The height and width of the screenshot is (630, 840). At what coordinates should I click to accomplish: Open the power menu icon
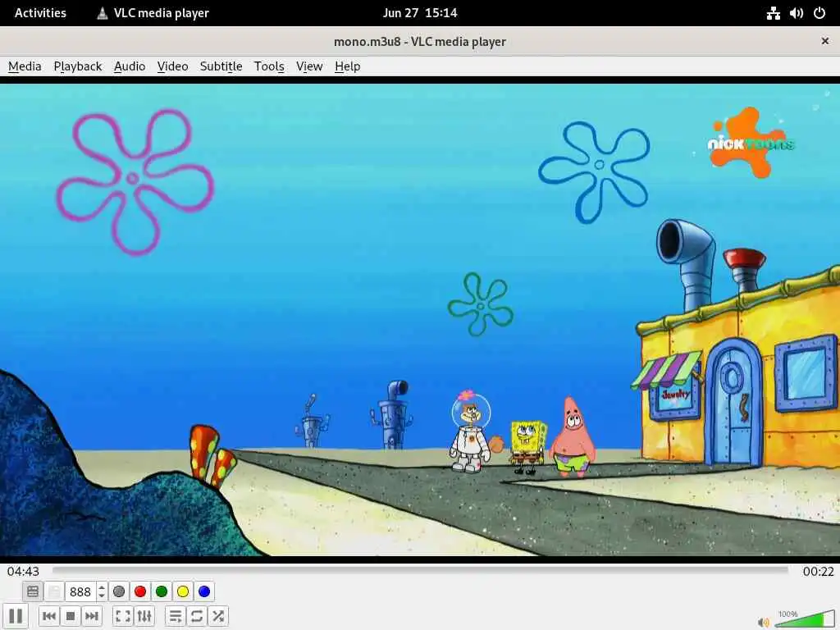(x=819, y=13)
